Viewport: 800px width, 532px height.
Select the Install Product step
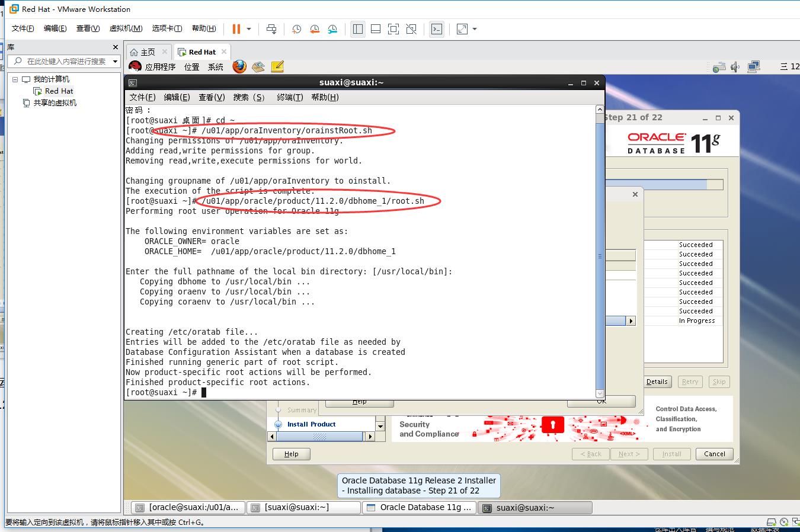point(311,424)
